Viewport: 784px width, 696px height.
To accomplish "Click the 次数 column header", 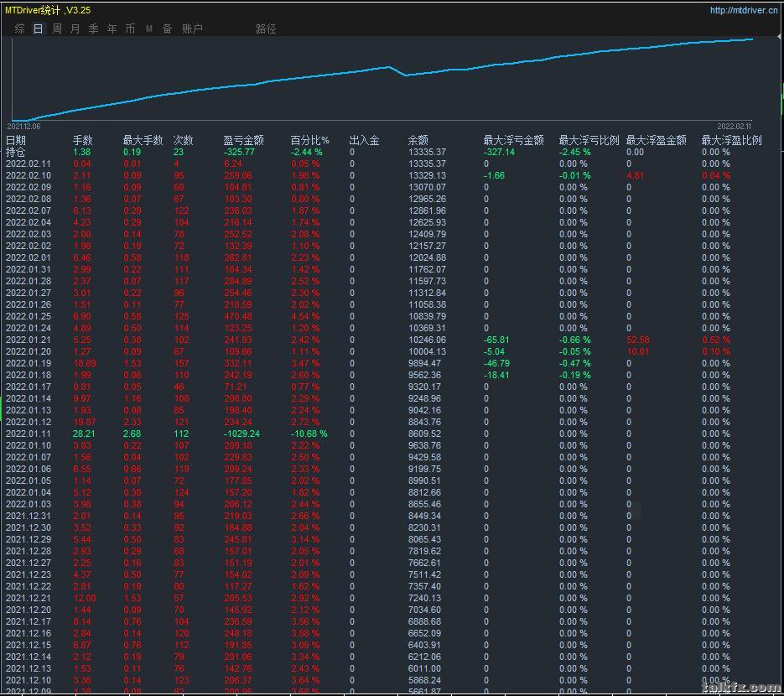I will pyautogui.click(x=183, y=141).
